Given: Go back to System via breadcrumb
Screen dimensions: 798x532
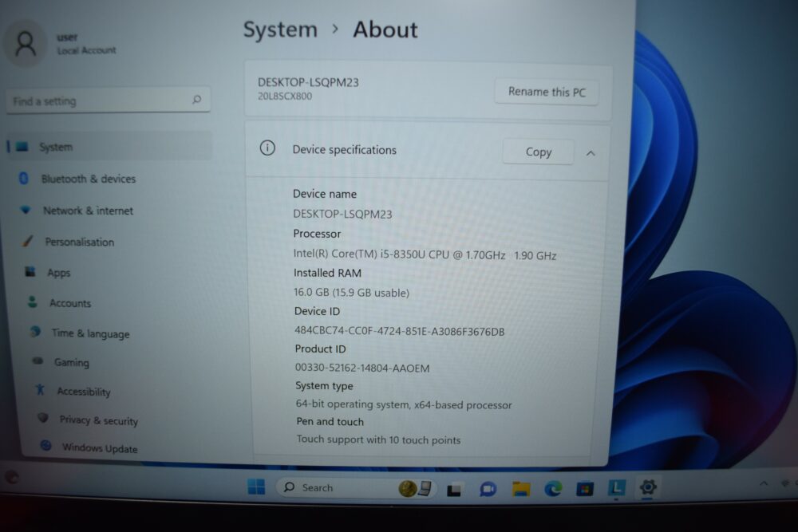Looking at the screenshot, I should coord(280,30).
